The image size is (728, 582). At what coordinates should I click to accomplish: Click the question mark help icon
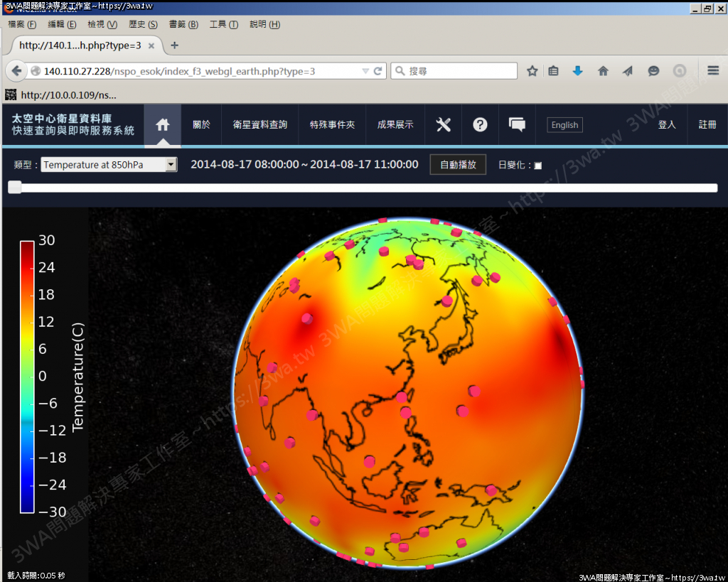click(480, 124)
